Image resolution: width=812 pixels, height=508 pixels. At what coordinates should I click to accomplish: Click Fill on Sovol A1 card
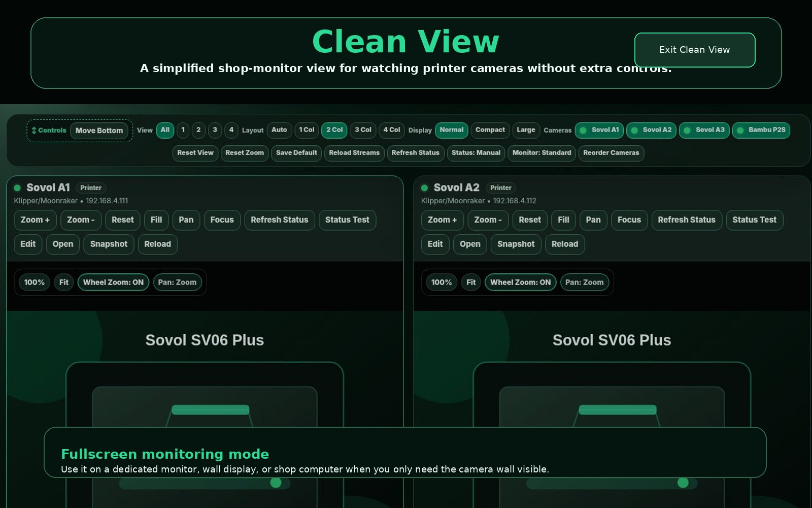[156, 220]
